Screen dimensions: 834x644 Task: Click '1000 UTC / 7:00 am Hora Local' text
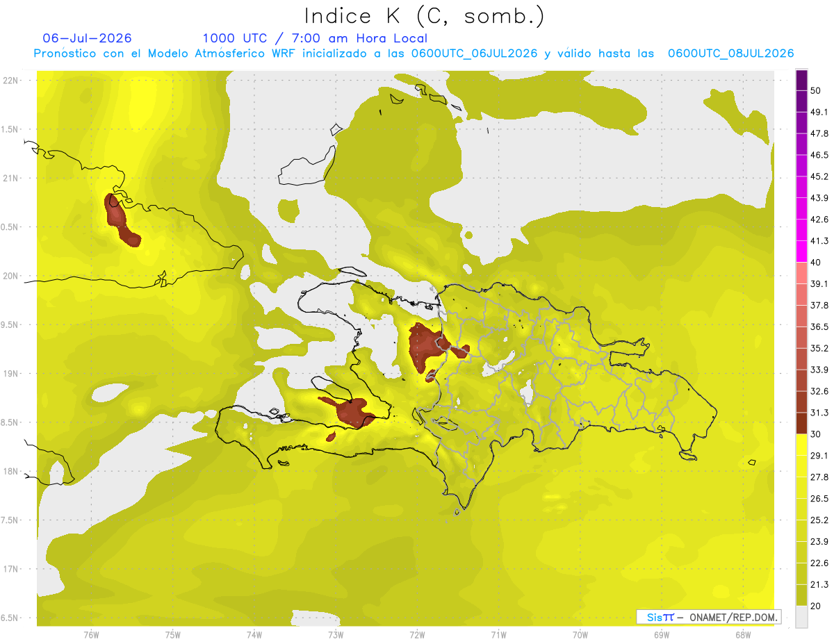pos(315,38)
